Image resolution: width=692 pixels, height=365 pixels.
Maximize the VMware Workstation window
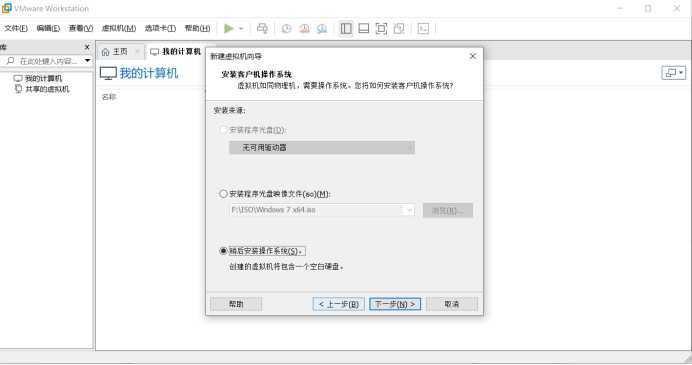pos(648,8)
